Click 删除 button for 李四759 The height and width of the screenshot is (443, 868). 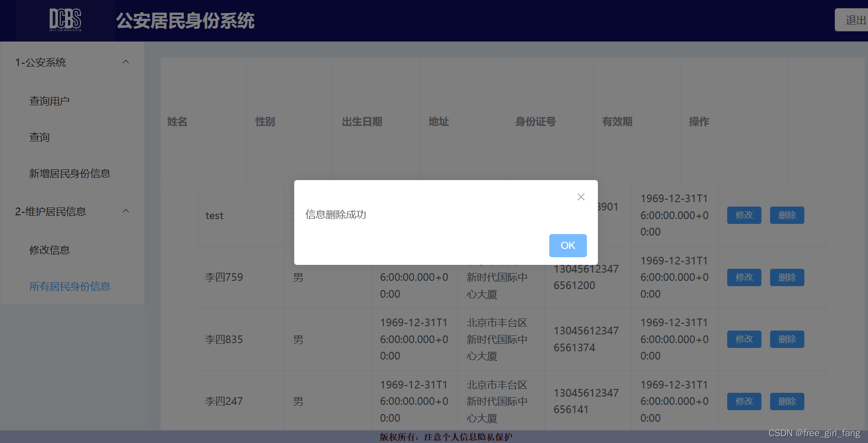(x=787, y=277)
